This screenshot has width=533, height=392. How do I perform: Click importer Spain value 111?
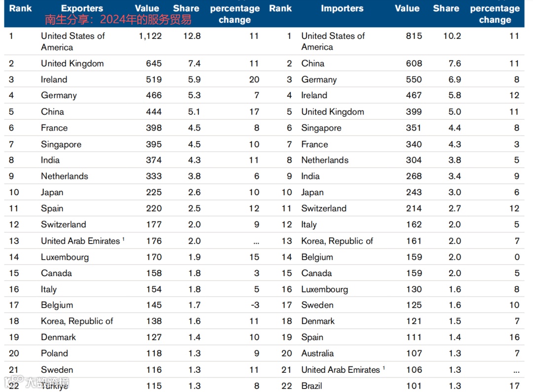click(414, 337)
